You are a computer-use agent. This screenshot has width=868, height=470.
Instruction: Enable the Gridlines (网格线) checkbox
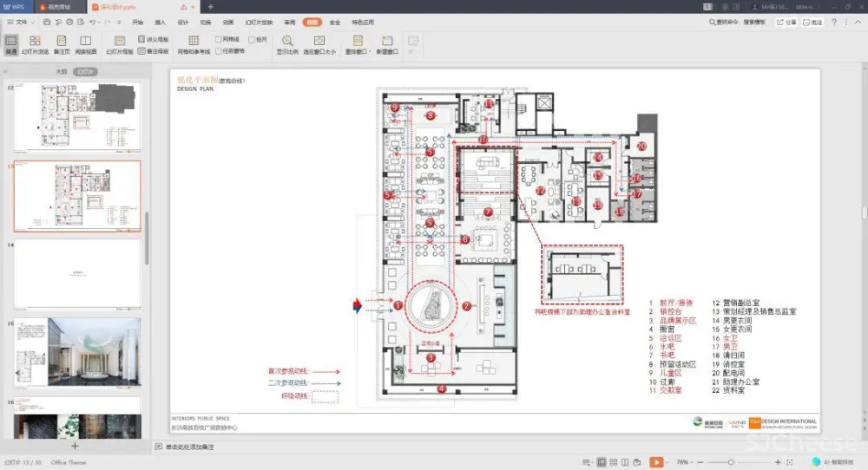click(218, 39)
